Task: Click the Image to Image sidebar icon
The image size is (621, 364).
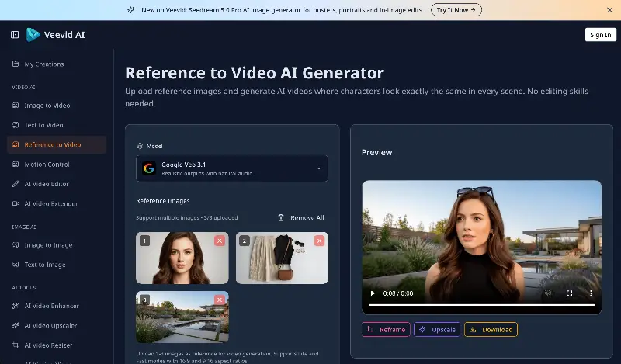Action: pyautogui.click(x=16, y=244)
